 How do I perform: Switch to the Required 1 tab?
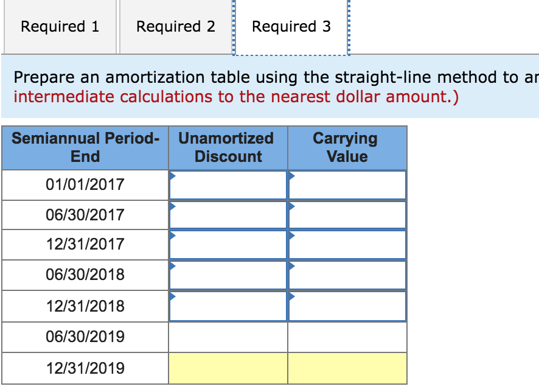59,26
